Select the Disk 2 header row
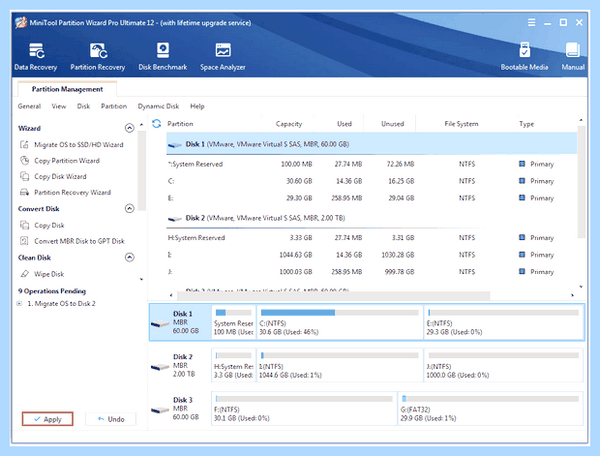This screenshot has width=600, height=456. (372, 218)
